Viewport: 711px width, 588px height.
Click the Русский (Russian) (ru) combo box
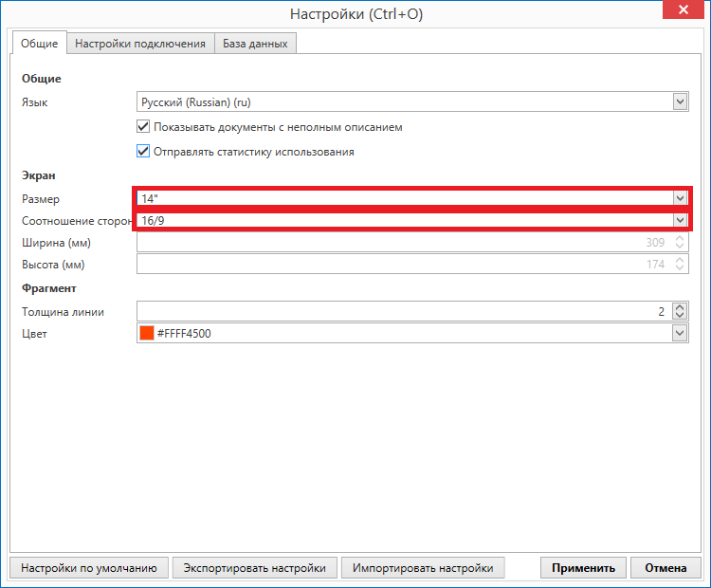(x=412, y=101)
